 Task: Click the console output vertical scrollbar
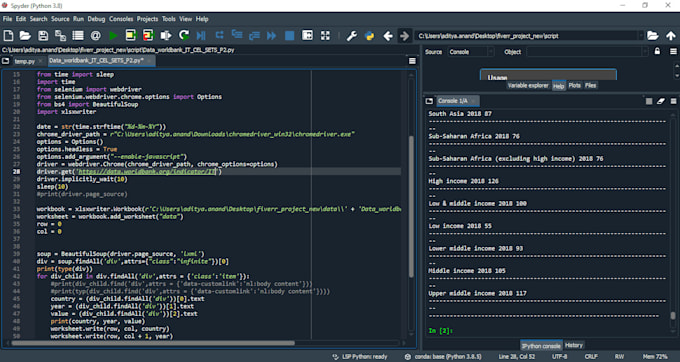(x=673, y=315)
